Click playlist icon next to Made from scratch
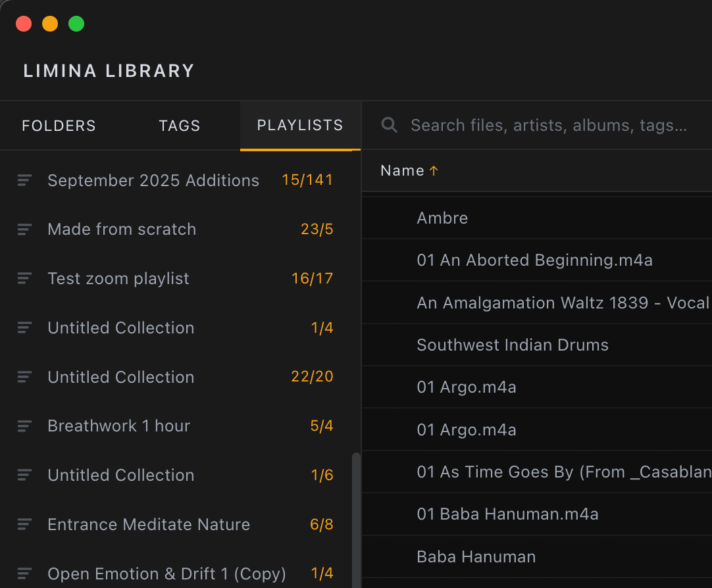 coord(24,229)
